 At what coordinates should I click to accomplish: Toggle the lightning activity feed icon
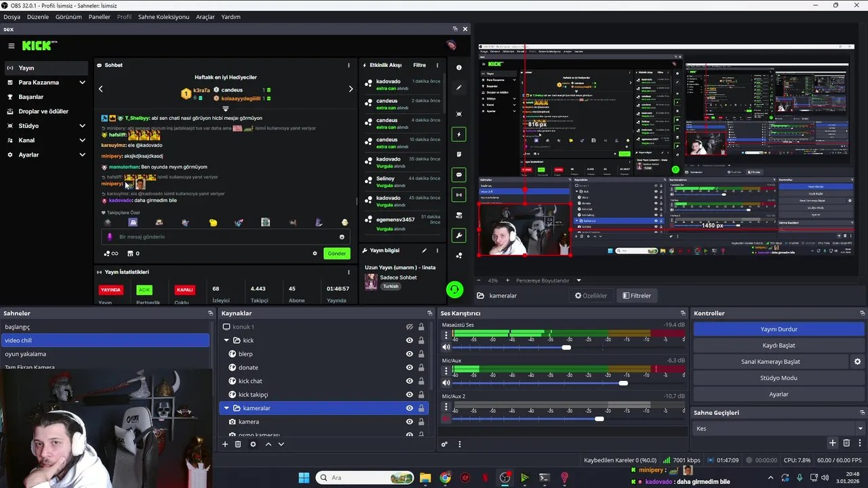point(459,134)
